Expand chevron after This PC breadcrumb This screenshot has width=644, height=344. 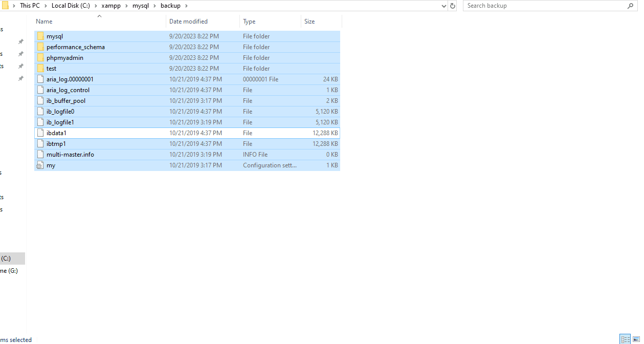[x=45, y=6]
